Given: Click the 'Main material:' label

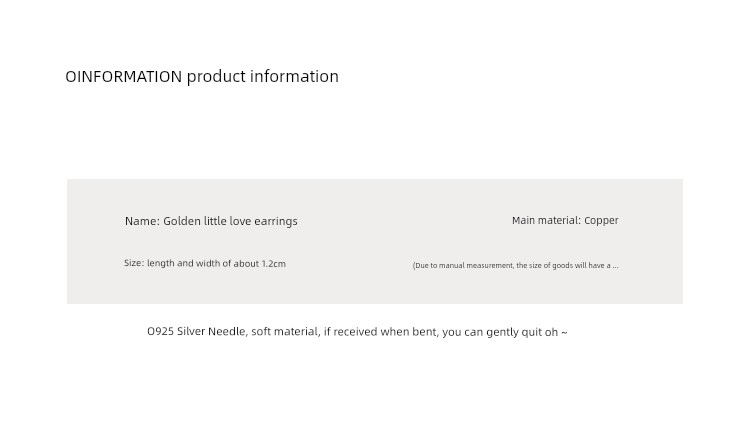Looking at the screenshot, I should (x=546, y=221).
